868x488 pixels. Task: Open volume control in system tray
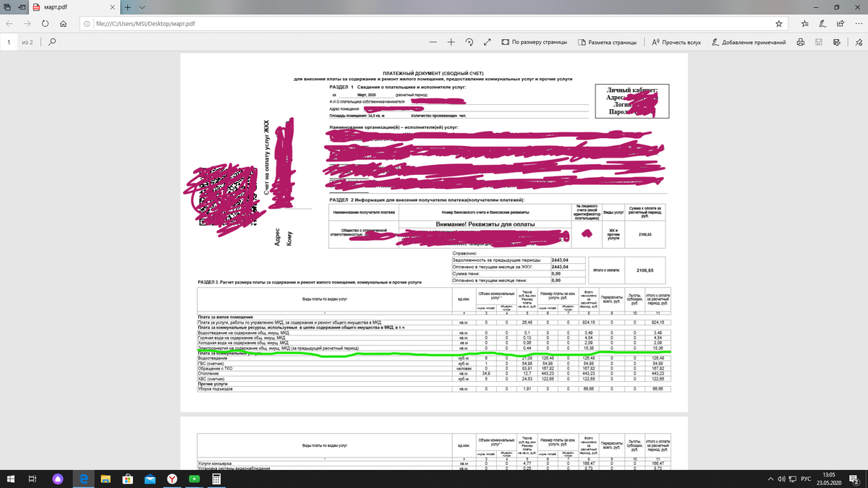coord(781,479)
